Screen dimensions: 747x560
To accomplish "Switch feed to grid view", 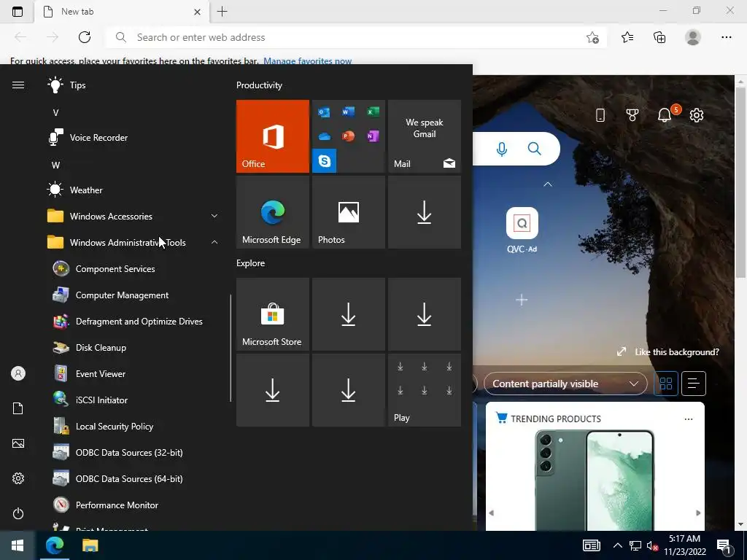I will [666, 384].
